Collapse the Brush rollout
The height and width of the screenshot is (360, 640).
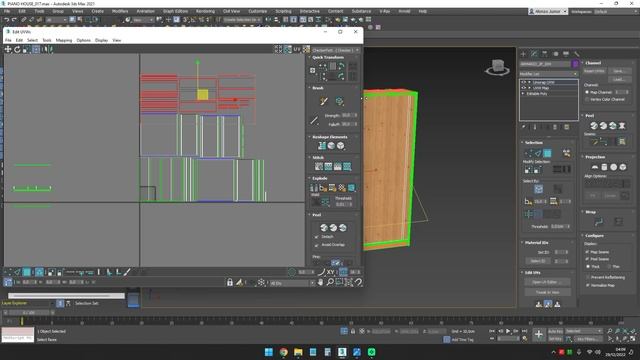(318, 88)
